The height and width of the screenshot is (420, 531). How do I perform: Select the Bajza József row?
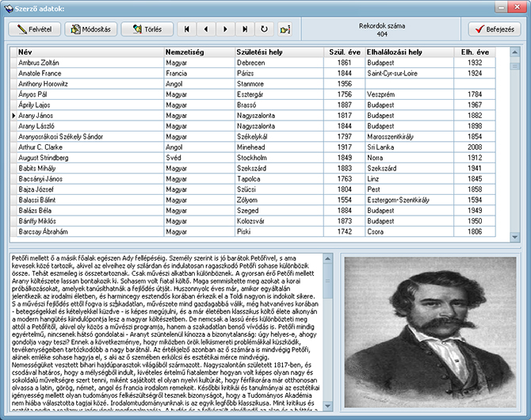[x=253, y=189]
